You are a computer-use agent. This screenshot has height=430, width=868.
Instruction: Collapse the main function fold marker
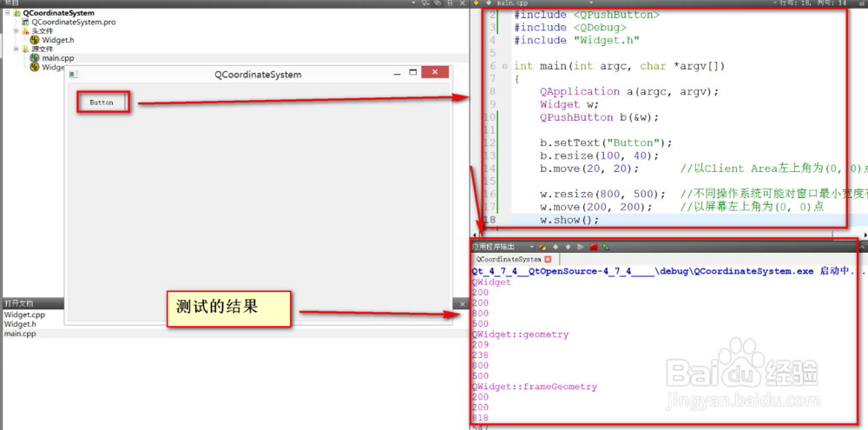click(504, 67)
